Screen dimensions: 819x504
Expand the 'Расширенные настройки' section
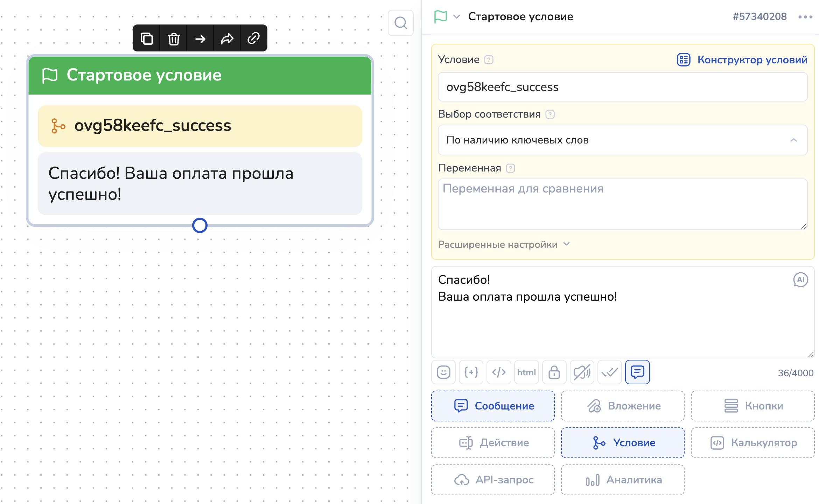[x=503, y=244]
